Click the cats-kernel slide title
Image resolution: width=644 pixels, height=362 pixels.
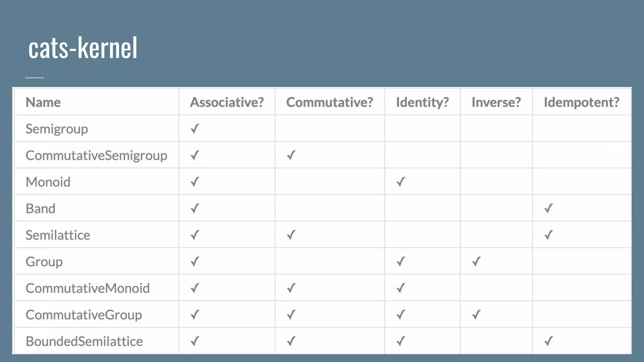pyautogui.click(x=83, y=48)
